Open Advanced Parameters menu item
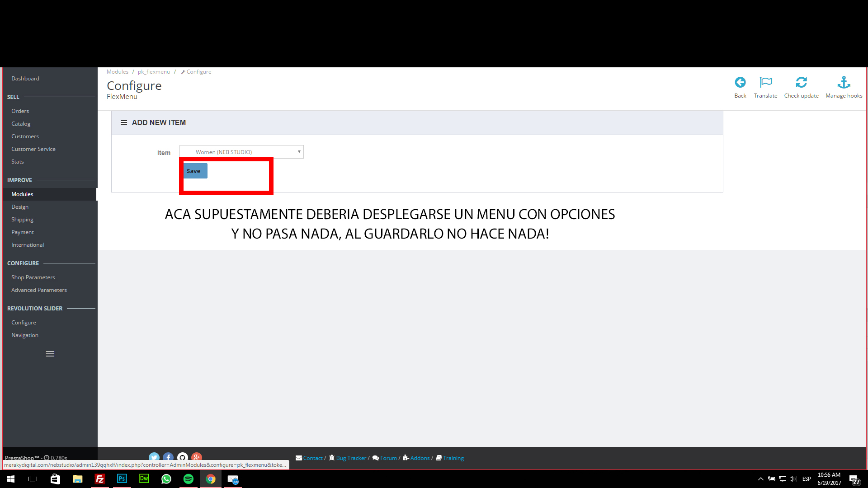The image size is (868, 488). pyautogui.click(x=39, y=290)
